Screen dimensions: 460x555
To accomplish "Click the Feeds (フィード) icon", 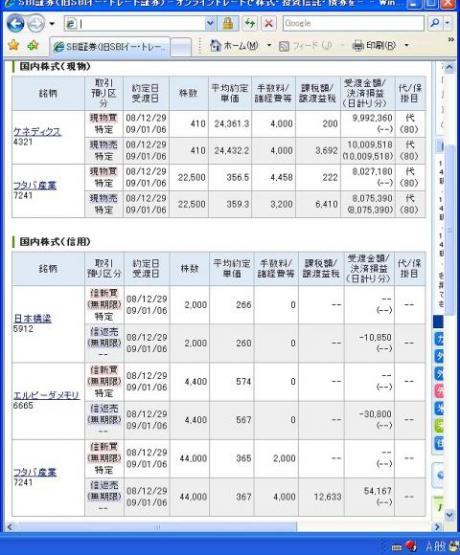I will coord(284,46).
